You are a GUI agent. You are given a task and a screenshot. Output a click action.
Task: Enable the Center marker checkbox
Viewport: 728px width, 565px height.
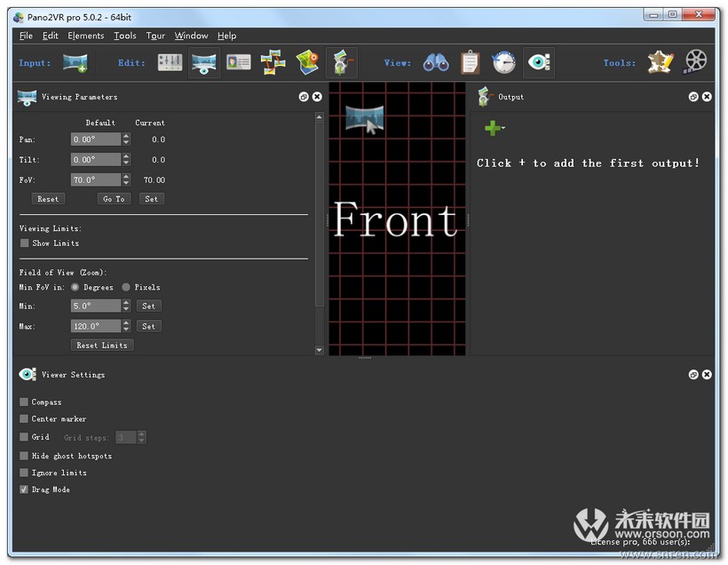pos(24,418)
